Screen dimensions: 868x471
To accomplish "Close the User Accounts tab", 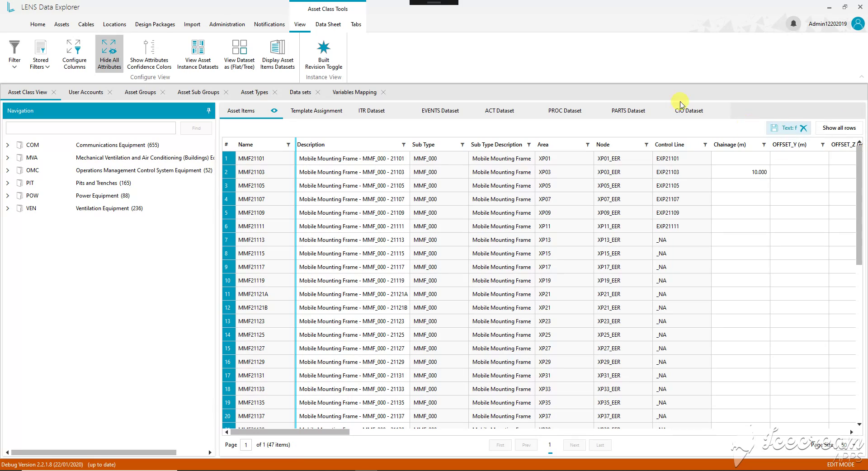I will tap(110, 92).
